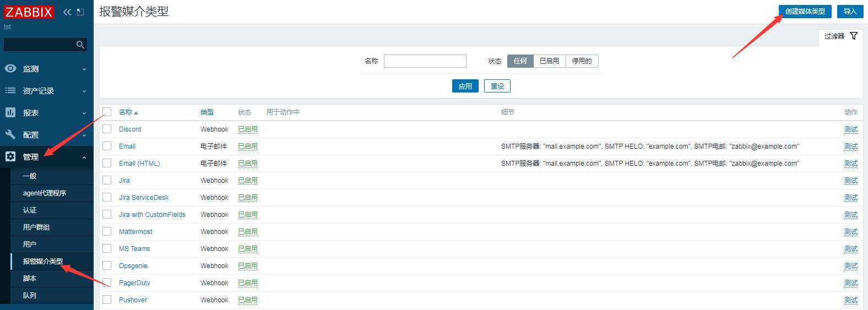Collapse the 管理 menu chevron
Viewport: 868px width, 310px height.
(84, 157)
